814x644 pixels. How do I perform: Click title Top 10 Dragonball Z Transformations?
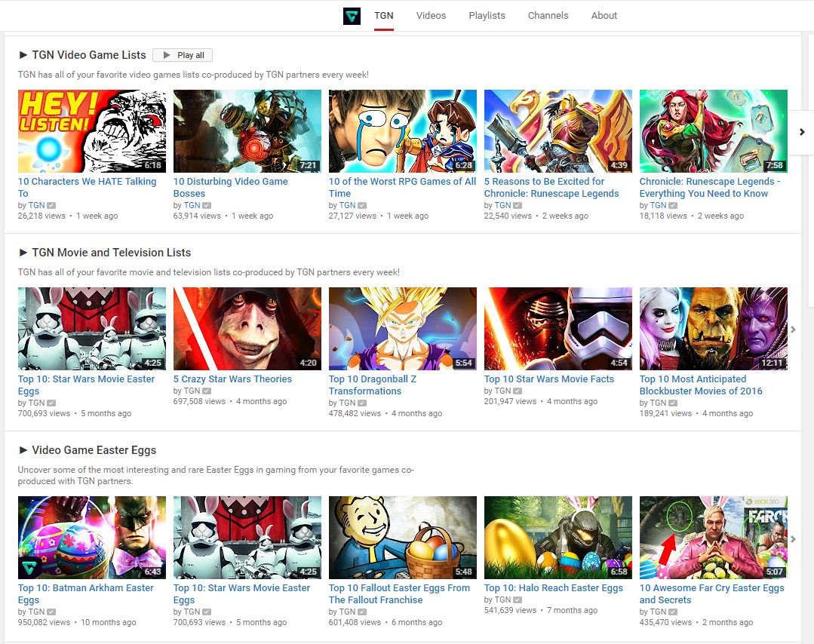click(373, 385)
